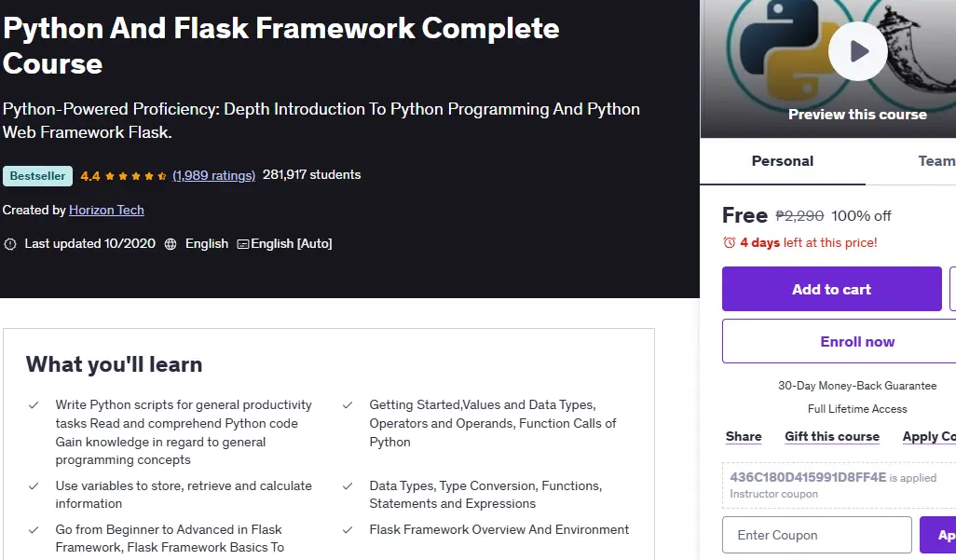
Task: Click the Free price label
Action: click(x=744, y=215)
